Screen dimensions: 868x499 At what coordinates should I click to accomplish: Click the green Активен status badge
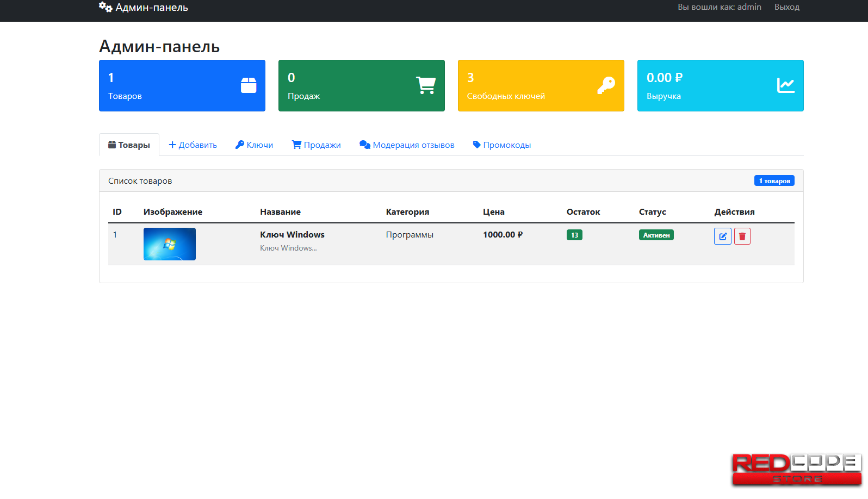tap(656, 235)
